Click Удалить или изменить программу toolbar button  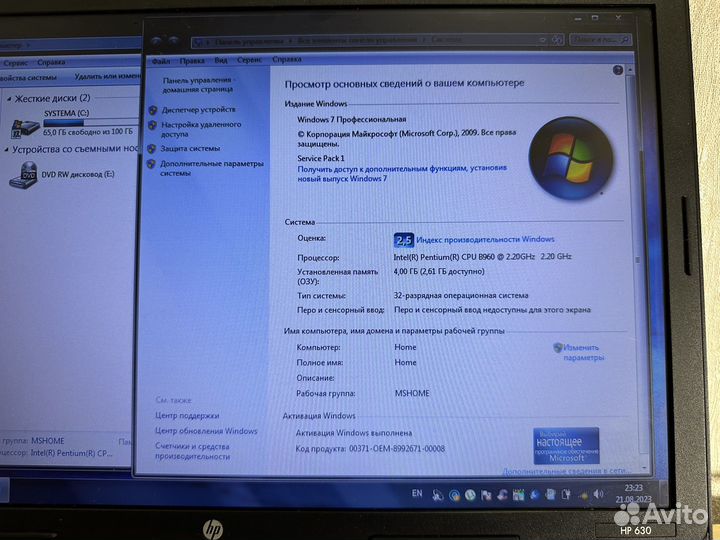click(x=107, y=76)
